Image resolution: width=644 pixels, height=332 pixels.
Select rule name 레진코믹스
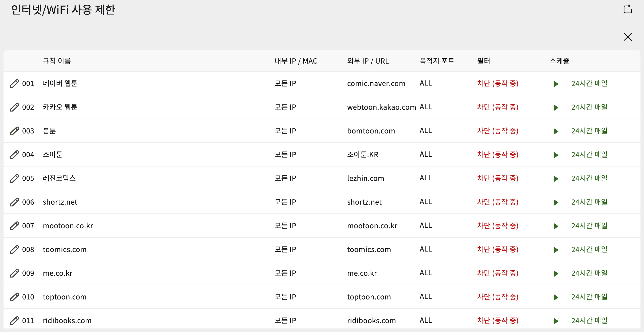coord(59,178)
